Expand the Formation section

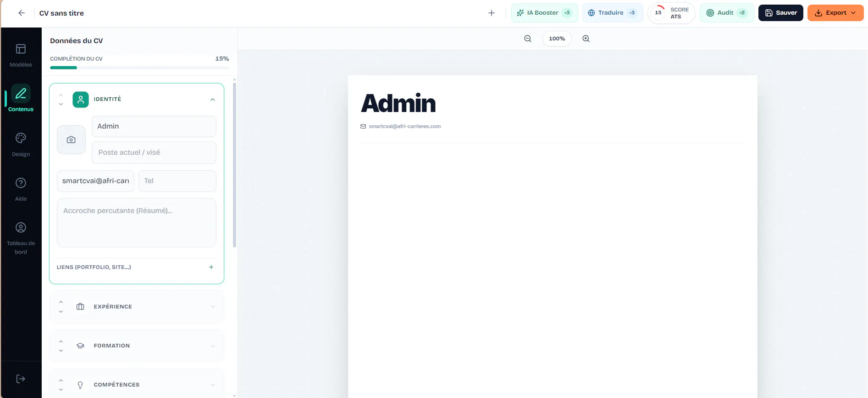coord(213,346)
